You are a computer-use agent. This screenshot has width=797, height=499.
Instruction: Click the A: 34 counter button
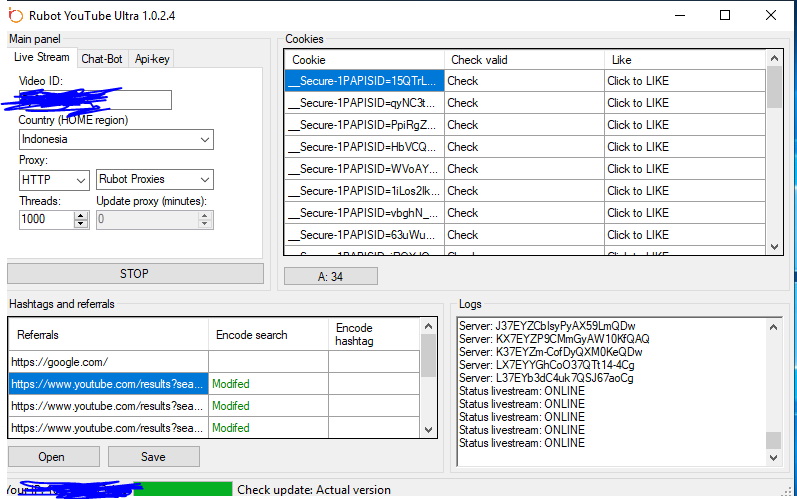pyautogui.click(x=330, y=277)
